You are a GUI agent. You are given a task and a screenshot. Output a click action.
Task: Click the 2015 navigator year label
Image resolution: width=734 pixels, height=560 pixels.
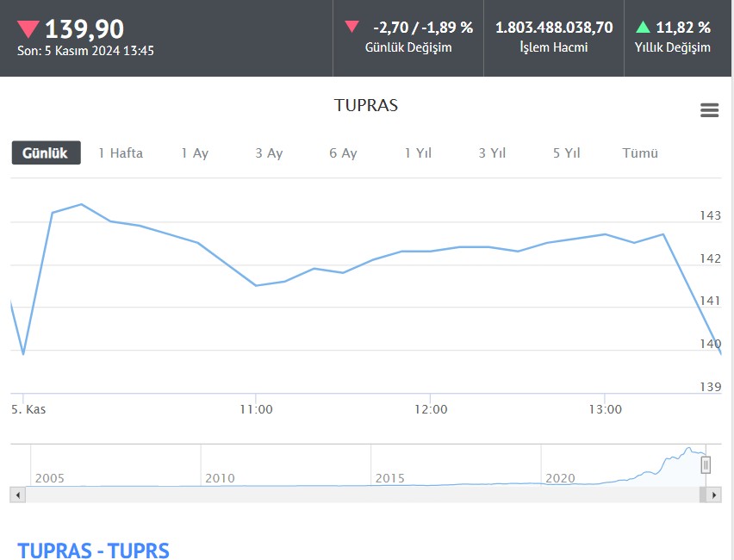pos(390,478)
